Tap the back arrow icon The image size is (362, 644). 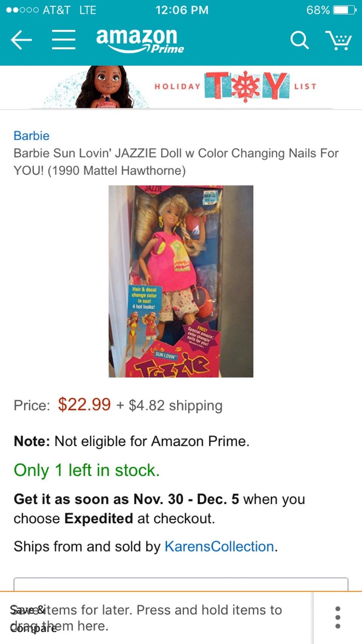coord(21,40)
